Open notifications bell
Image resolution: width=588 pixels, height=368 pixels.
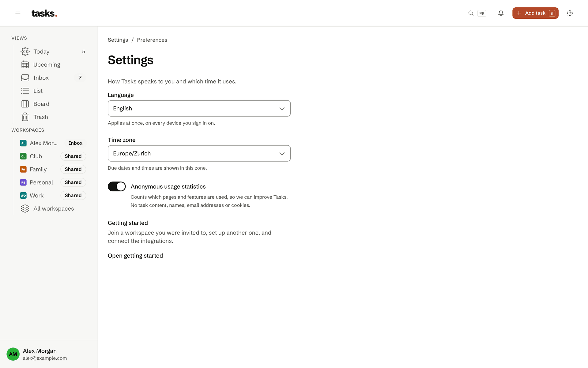pyautogui.click(x=501, y=13)
